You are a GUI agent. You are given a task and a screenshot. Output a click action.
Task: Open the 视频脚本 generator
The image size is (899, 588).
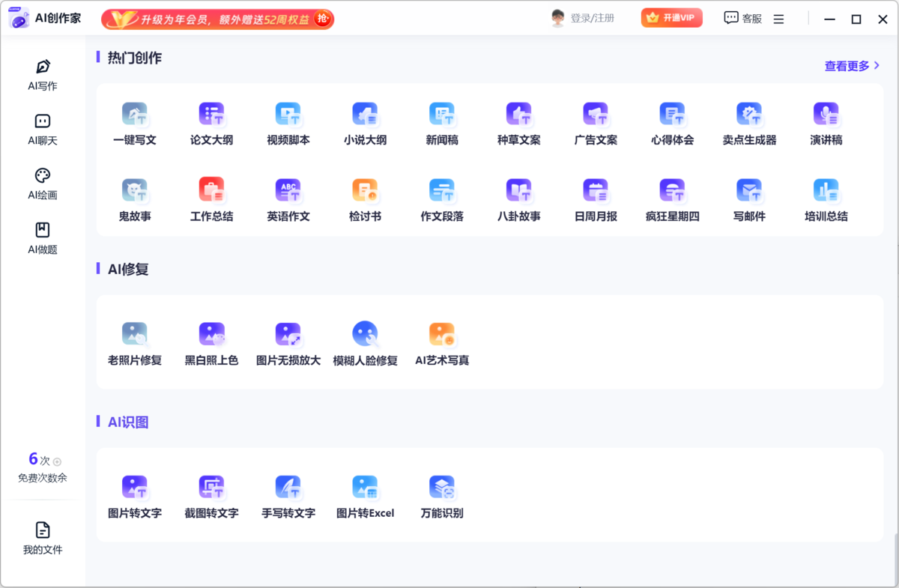click(x=288, y=122)
